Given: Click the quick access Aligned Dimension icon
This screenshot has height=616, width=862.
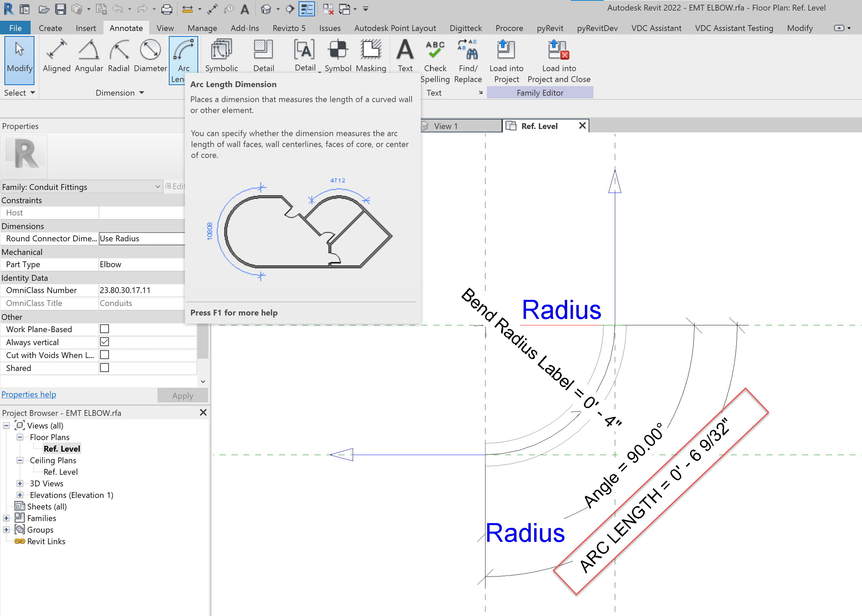Looking at the screenshot, I should coord(212,9).
